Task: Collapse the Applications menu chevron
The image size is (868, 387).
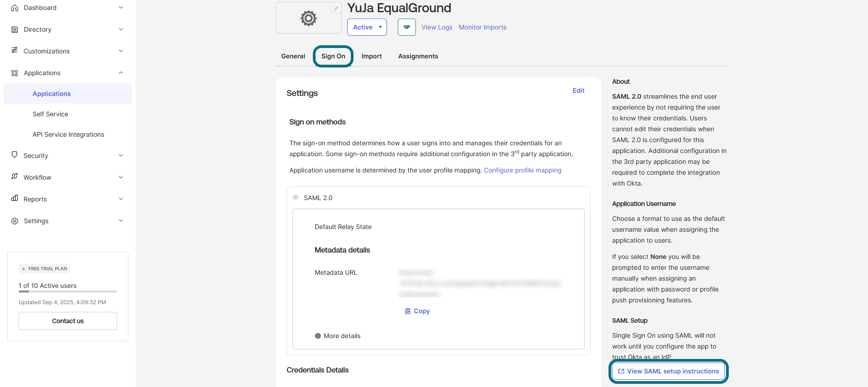Action: click(x=121, y=73)
